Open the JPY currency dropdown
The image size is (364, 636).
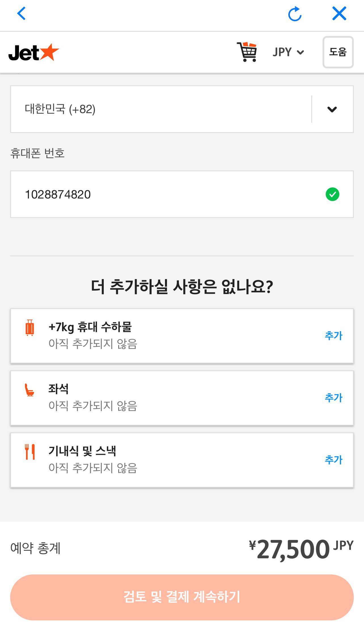point(288,52)
